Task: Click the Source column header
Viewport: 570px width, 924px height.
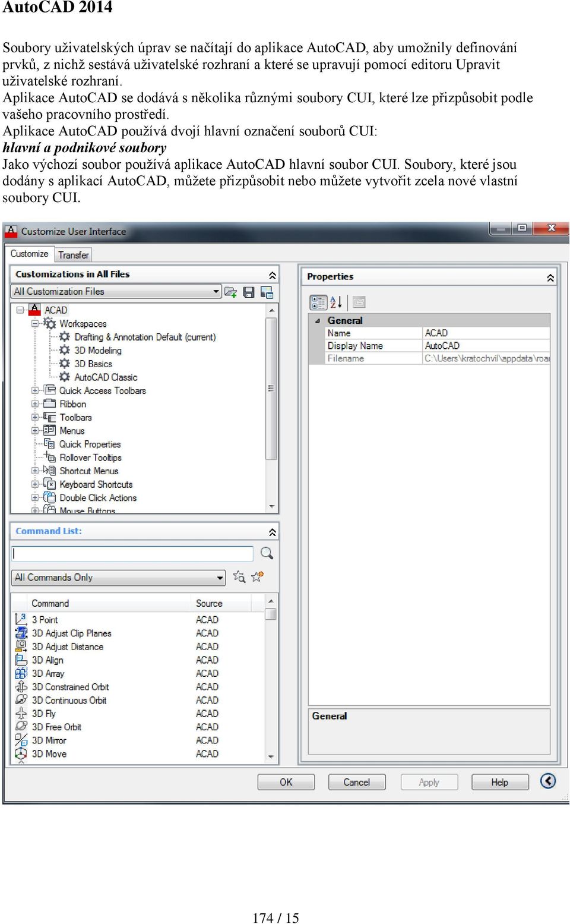Action: point(221,603)
